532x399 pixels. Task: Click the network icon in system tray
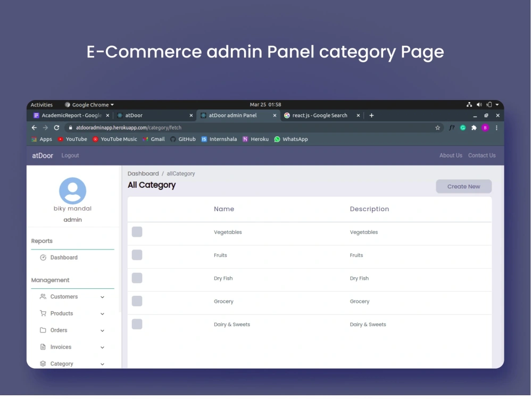coord(469,105)
